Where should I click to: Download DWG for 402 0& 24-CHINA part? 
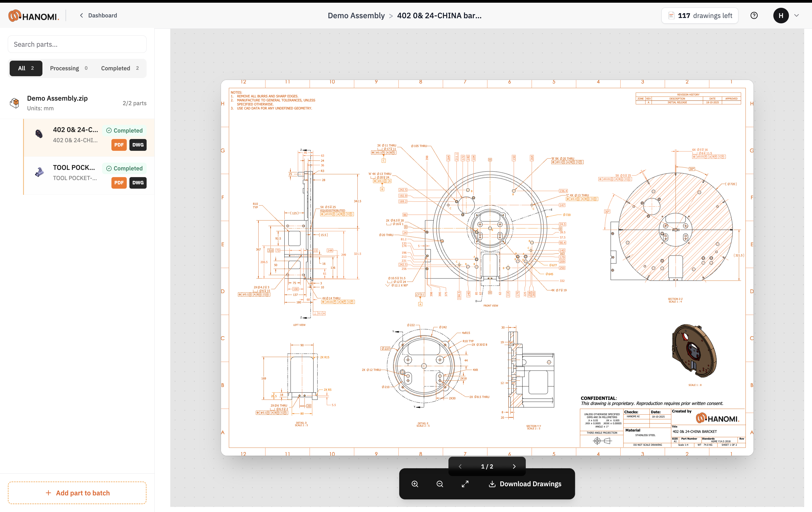[138, 145]
